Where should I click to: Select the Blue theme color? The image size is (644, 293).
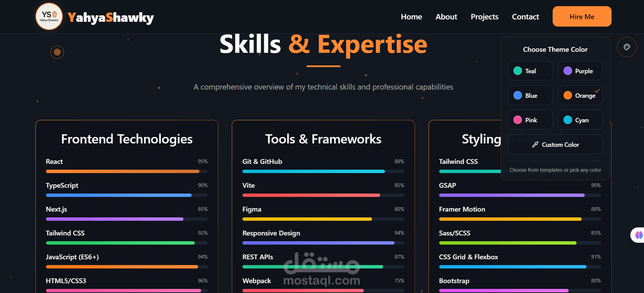530,95
